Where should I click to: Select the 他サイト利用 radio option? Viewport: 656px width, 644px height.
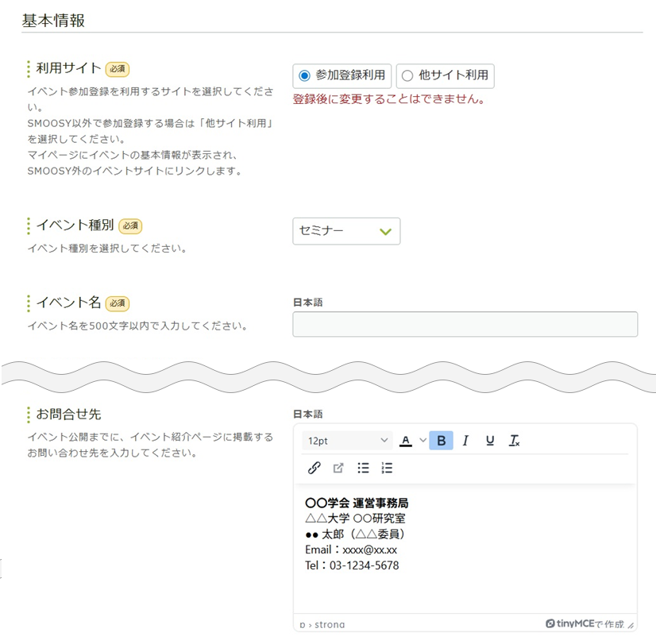click(x=407, y=76)
